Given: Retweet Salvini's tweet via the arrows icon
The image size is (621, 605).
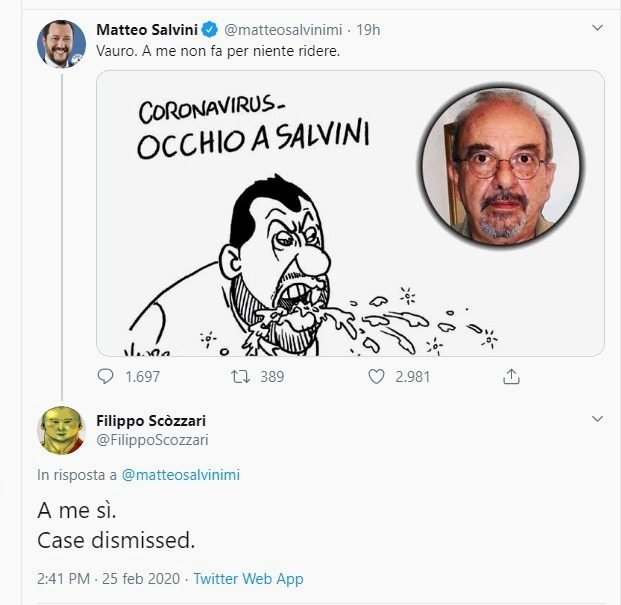Looking at the screenshot, I should [240, 377].
